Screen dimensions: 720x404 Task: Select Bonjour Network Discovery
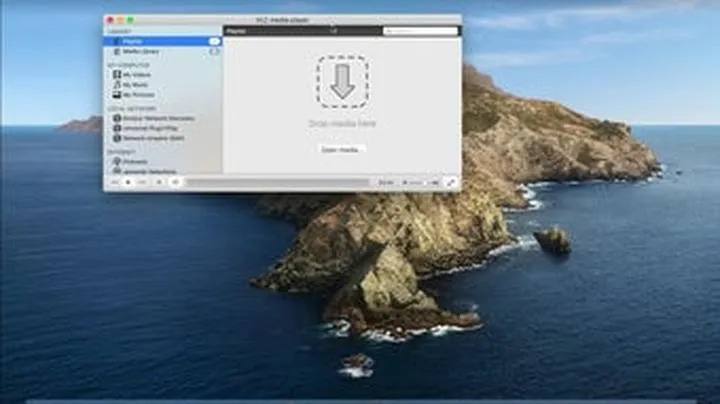point(158,118)
